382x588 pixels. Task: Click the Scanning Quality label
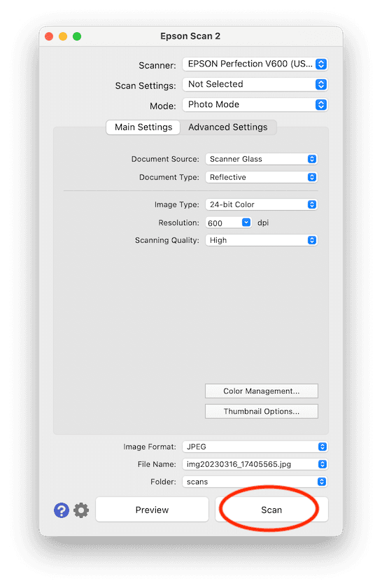pyautogui.click(x=167, y=240)
